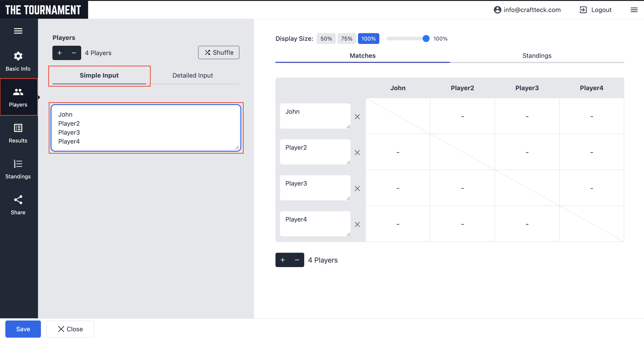Viewport: 644px width, 338px height.
Task: Open the top-right hamburger menu
Action: click(634, 10)
